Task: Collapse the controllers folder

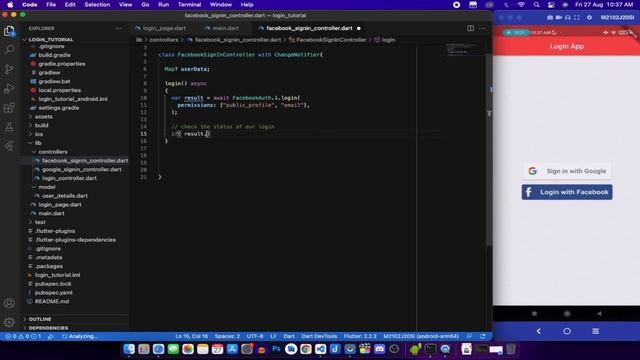Action: click(53, 152)
